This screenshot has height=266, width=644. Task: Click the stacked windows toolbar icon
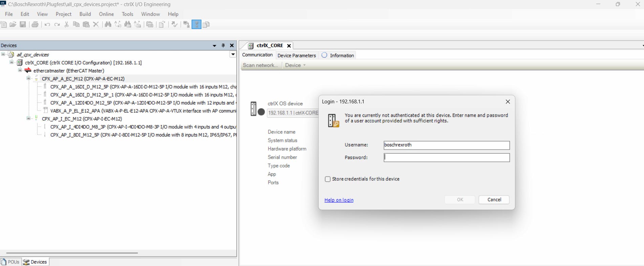coord(150,24)
